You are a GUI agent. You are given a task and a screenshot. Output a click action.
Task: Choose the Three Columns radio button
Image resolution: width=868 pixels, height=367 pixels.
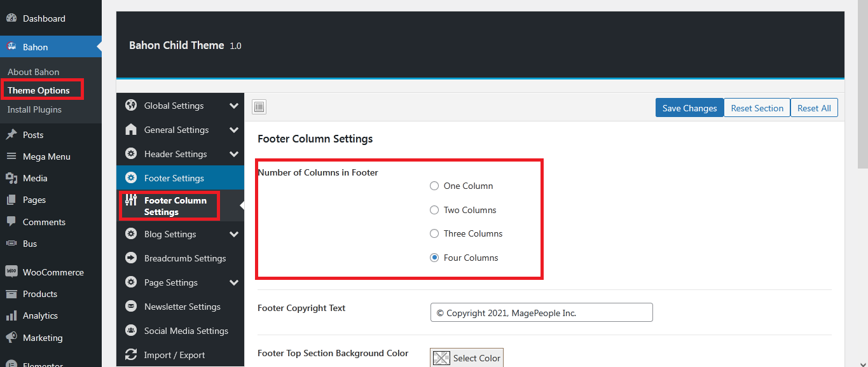434,233
